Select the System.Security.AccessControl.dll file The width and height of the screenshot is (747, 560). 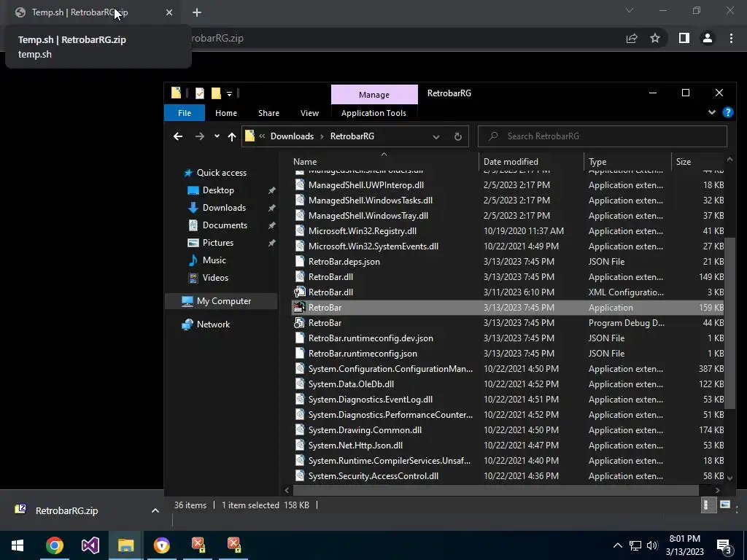point(508,475)
